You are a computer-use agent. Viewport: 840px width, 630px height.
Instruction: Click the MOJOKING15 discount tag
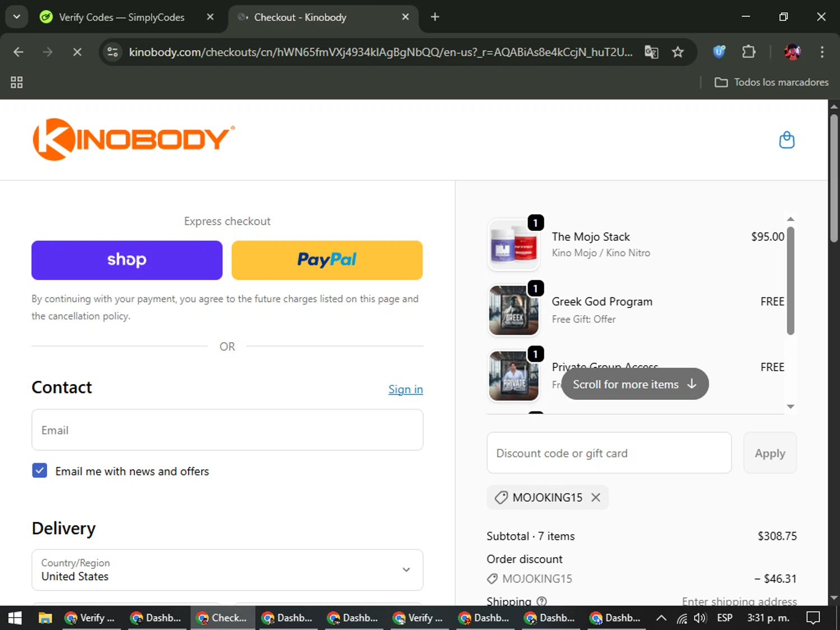tap(547, 497)
